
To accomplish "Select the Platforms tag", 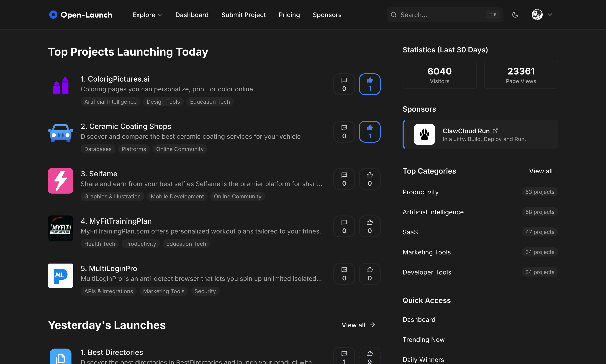I will pyautogui.click(x=134, y=149).
